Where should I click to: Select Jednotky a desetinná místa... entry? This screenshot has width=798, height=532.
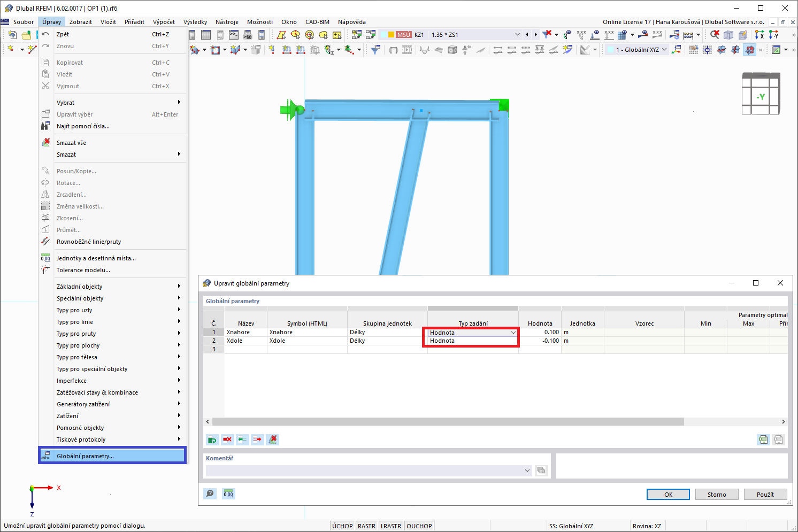click(113, 258)
